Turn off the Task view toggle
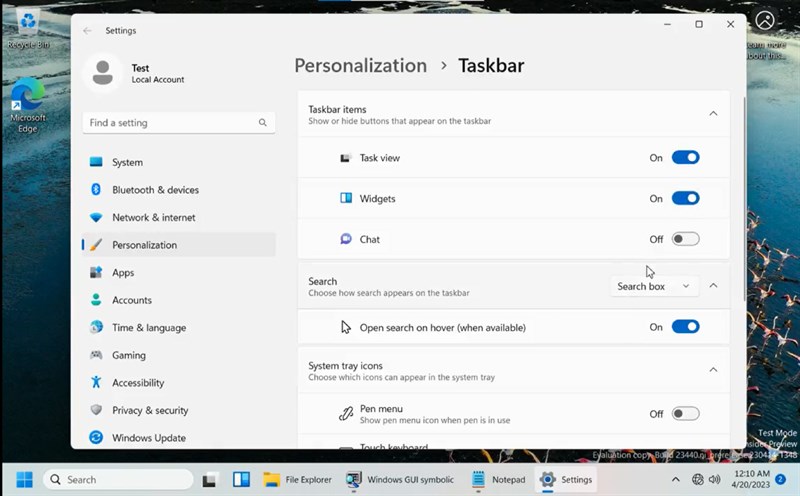Viewport: 800px width, 496px height. (x=685, y=158)
